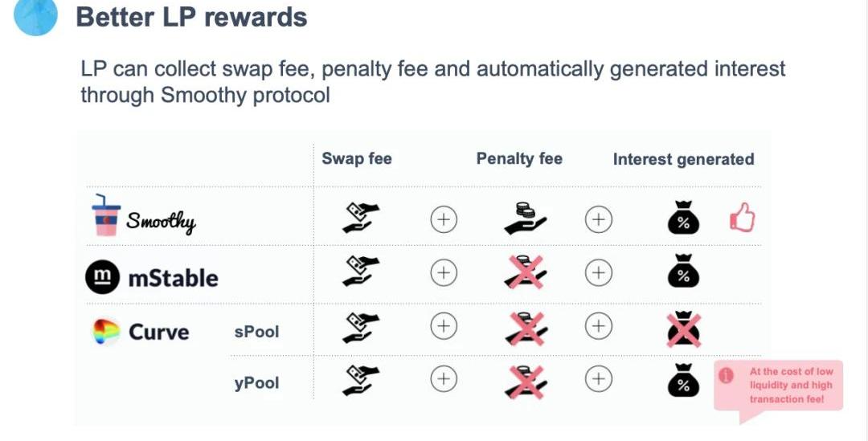Screen dimensions: 868x441
Task: Click the info icon in pink callout
Action: [x=727, y=375]
